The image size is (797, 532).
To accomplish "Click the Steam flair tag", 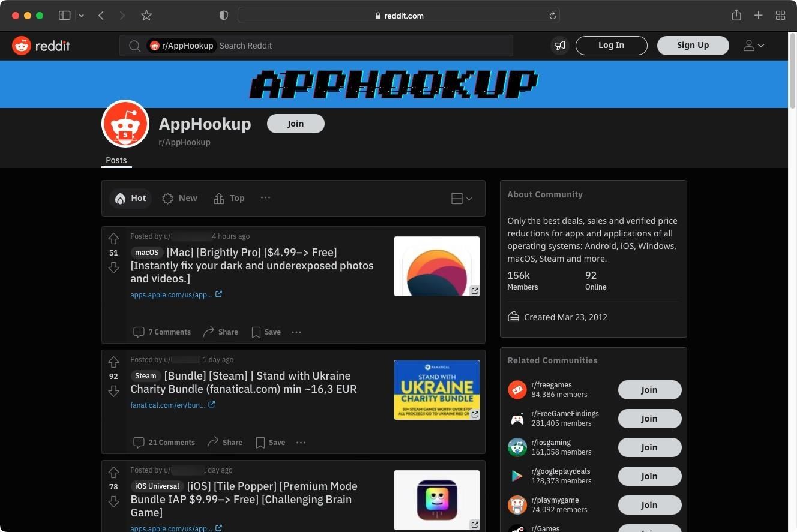I will pyautogui.click(x=146, y=376).
